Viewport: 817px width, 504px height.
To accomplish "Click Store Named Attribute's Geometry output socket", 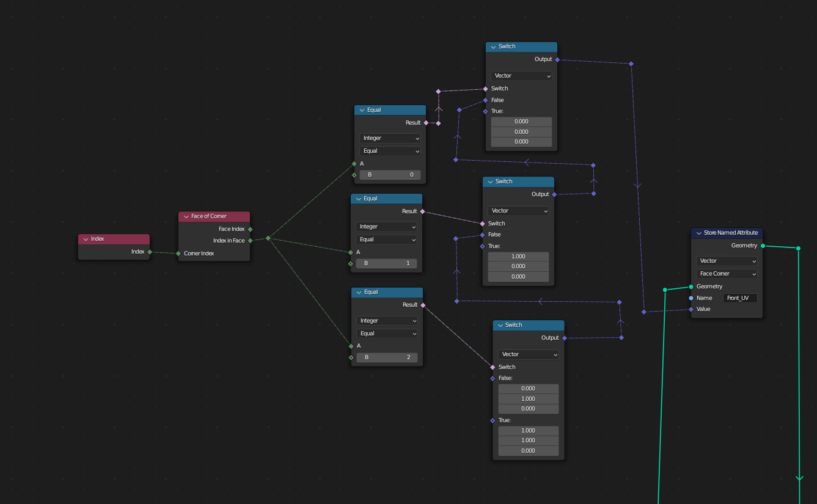I will tap(763, 246).
